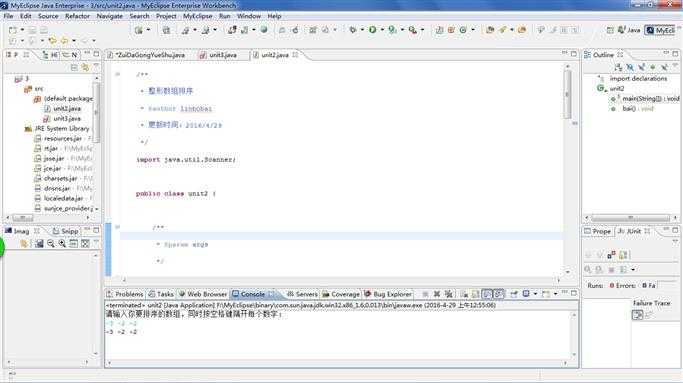This screenshot has width=683, height=383.
Task: Select JRE System Library node
Action: (x=57, y=129)
